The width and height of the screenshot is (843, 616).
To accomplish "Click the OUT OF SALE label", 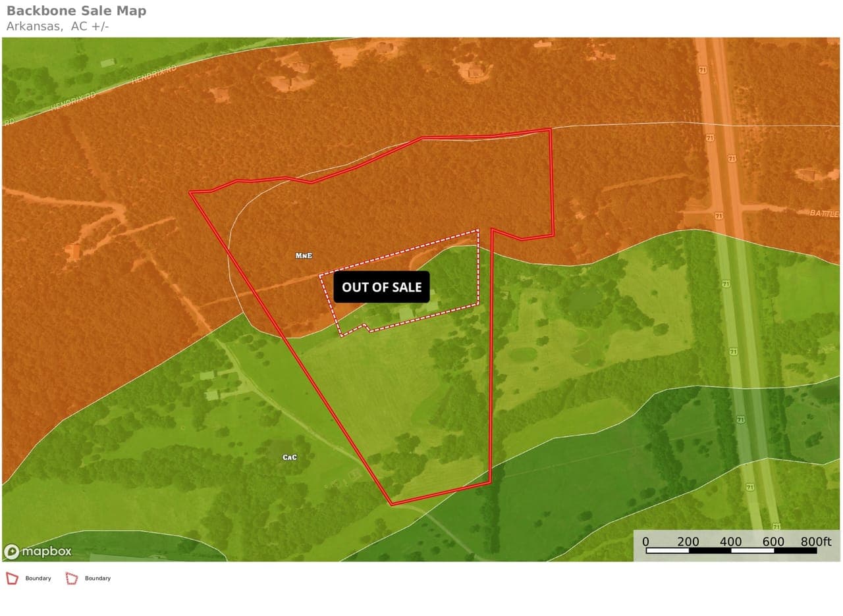I will click(381, 287).
